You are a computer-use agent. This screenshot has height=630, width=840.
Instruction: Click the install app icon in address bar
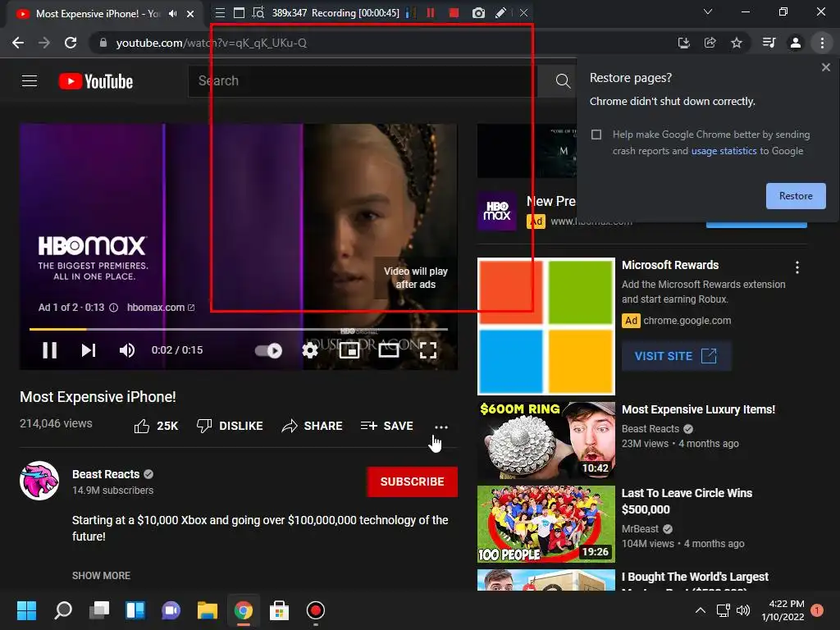[683, 43]
